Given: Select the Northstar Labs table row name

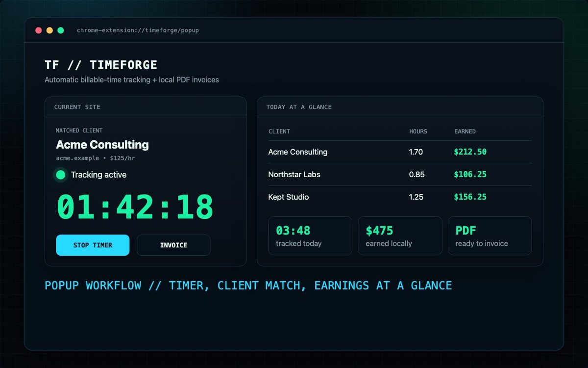Looking at the screenshot, I should 294,175.
